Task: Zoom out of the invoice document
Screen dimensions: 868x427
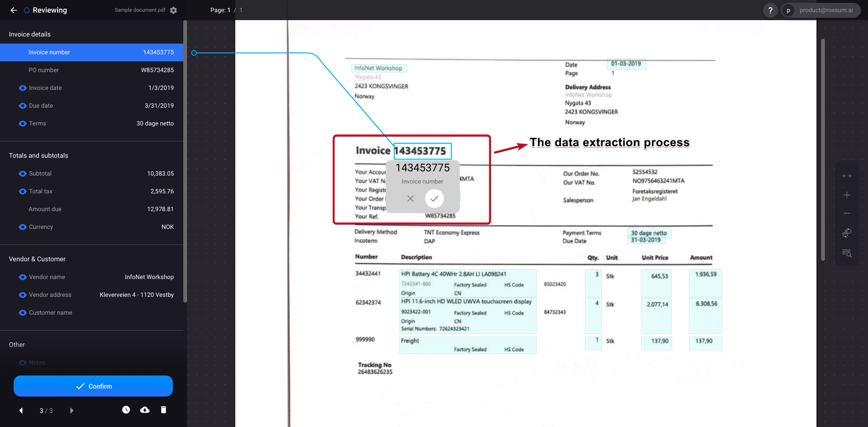Action: click(847, 213)
